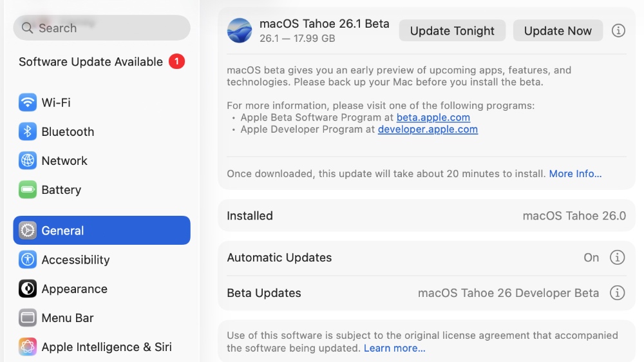Open developer.apple.com link
Screen dimensions: 644x362
point(428,129)
